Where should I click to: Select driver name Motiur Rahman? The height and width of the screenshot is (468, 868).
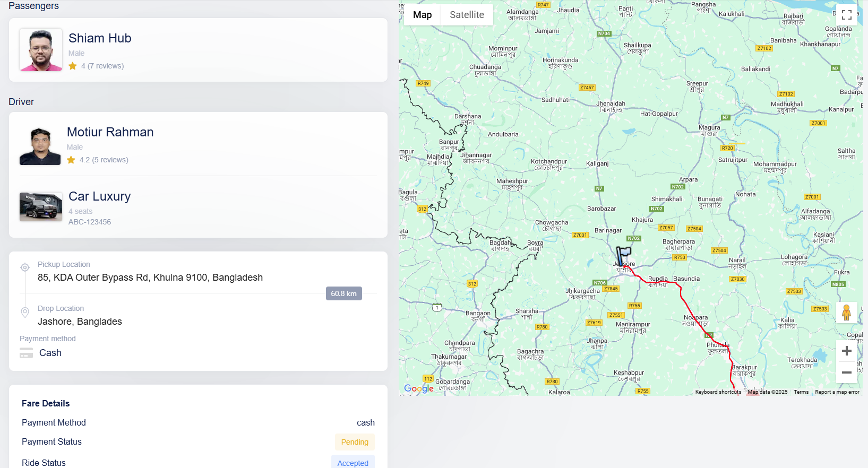pyautogui.click(x=110, y=132)
